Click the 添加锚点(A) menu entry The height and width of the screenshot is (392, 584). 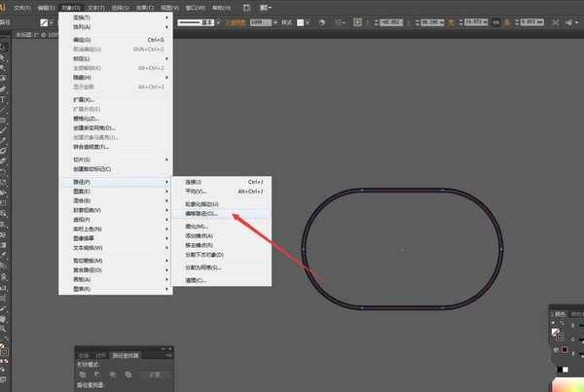[202, 235]
